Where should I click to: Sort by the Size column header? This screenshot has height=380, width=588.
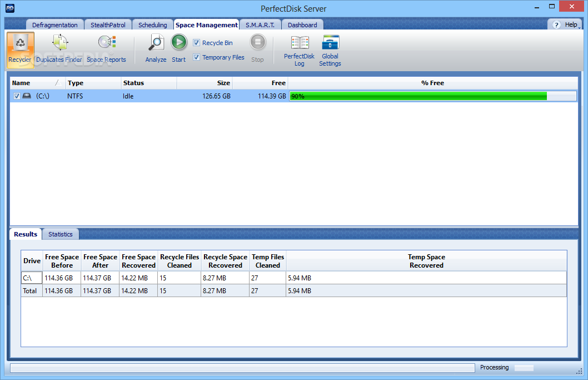click(205, 83)
